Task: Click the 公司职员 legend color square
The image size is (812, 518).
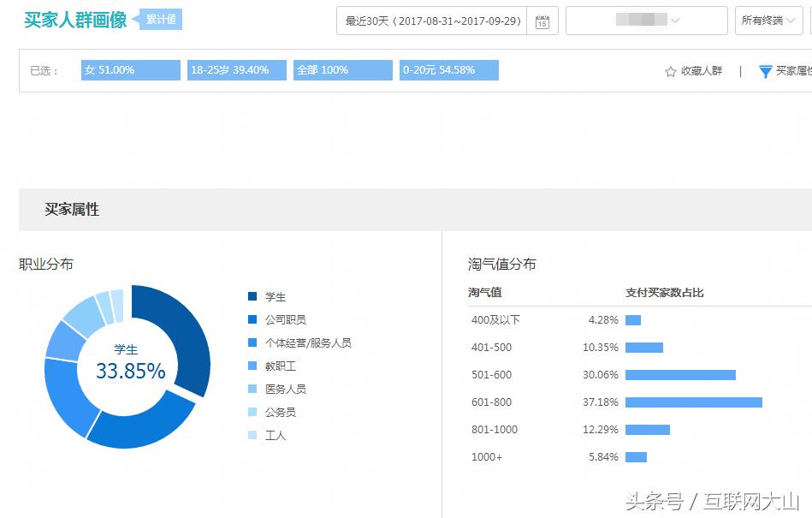Action: click(x=252, y=320)
